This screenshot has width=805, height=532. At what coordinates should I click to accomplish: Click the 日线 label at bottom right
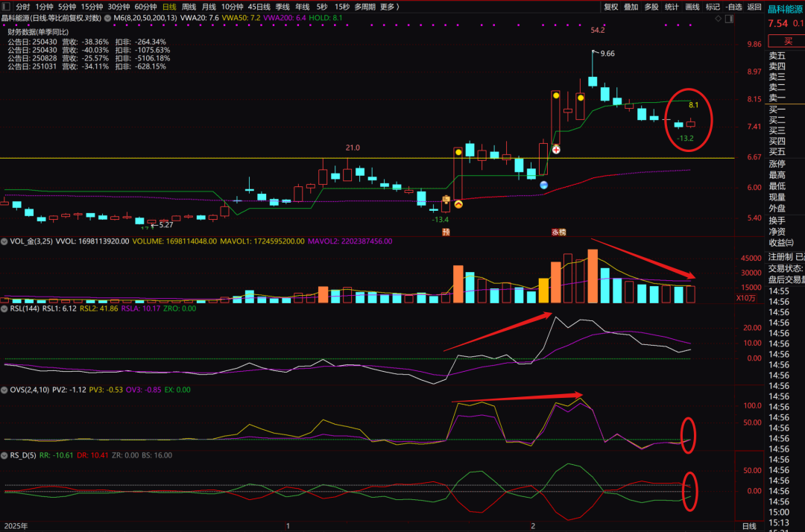[x=749, y=526]
